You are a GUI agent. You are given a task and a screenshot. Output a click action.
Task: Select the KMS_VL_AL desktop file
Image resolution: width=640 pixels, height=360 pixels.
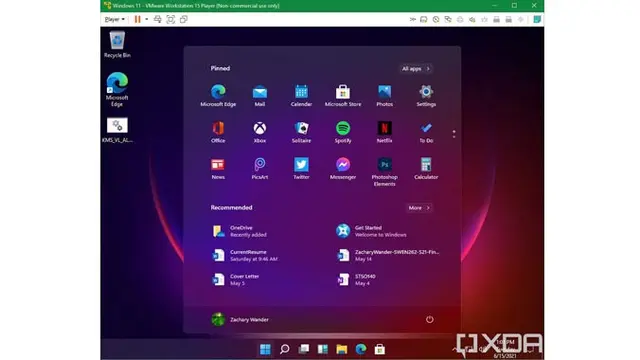(117, 130)
